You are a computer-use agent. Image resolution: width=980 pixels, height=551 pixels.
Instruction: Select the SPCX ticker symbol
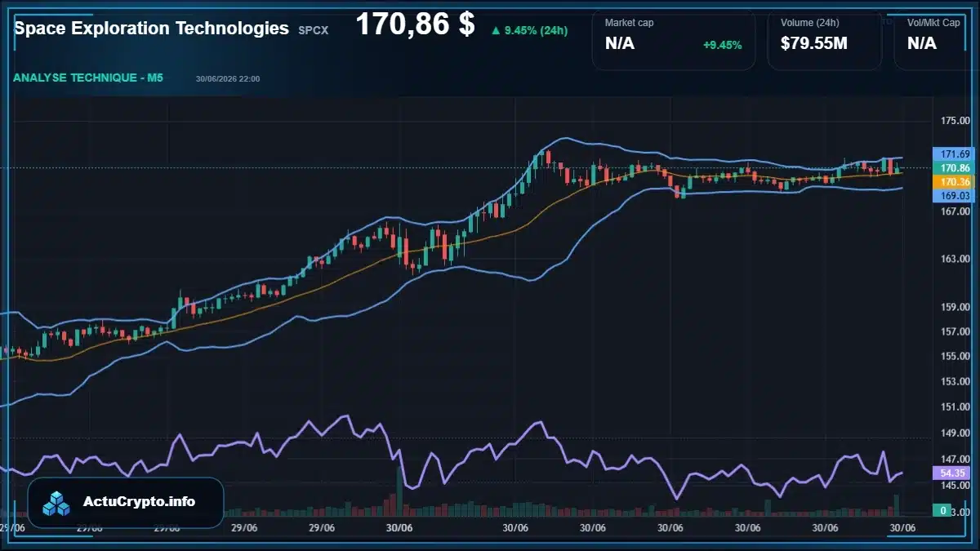[311, 29]
